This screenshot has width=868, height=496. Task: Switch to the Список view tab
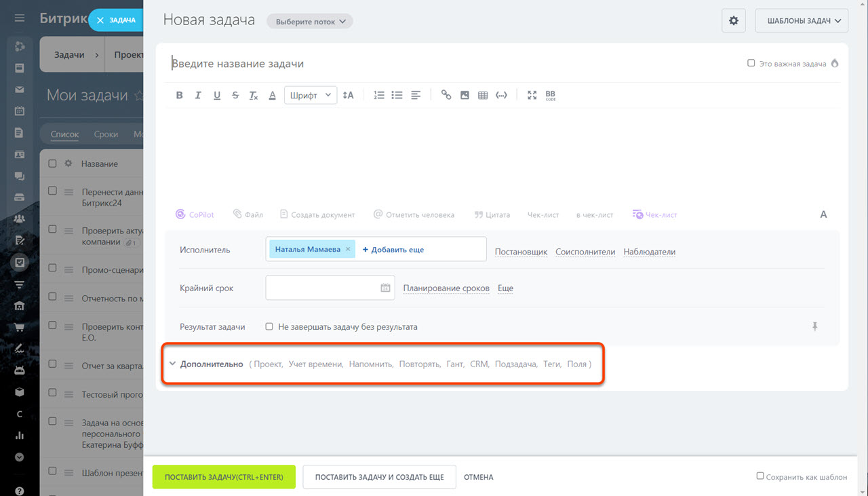click(x=64, y=134)
